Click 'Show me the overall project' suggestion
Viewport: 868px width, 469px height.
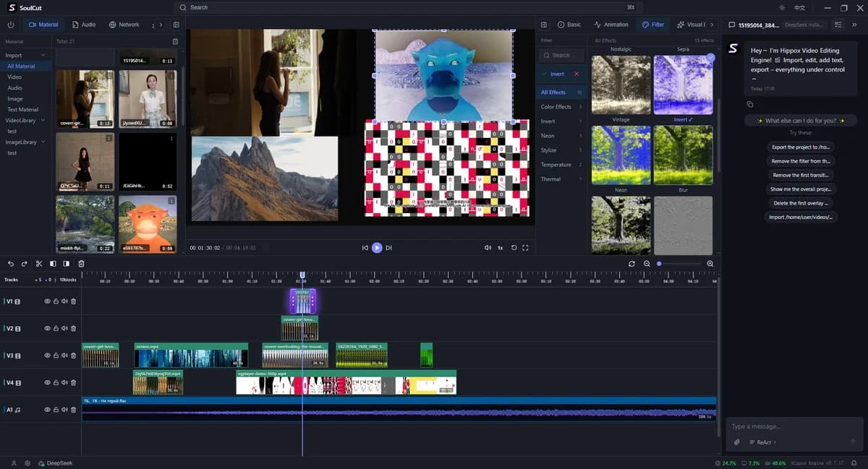(800, 189)
